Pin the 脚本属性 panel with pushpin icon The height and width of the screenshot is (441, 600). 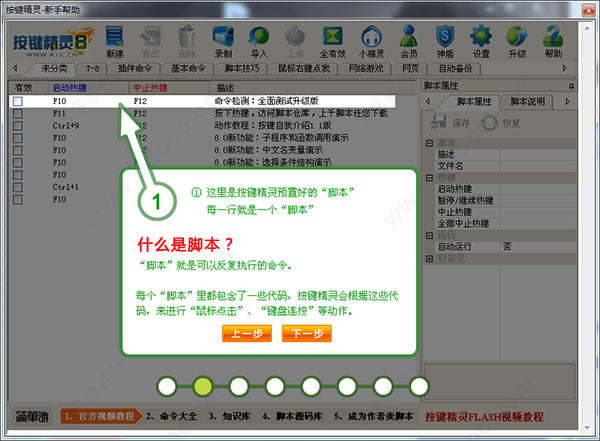(x=571, y=86)
